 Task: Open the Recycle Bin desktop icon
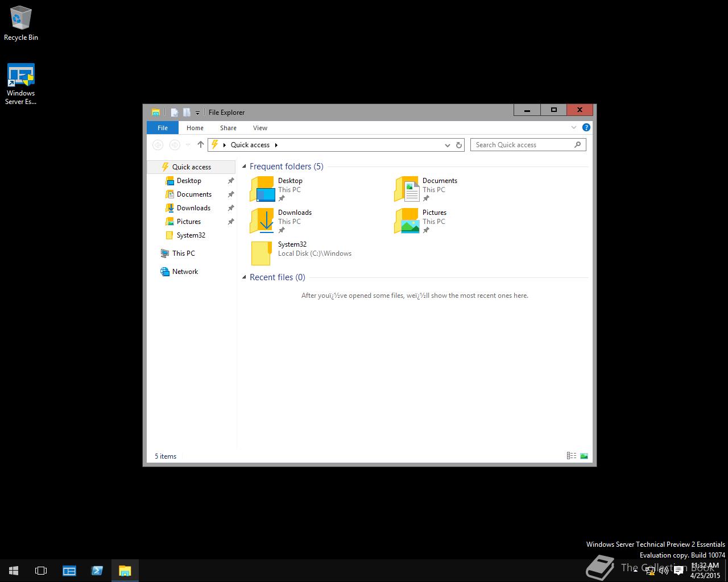tap(21, 23)
